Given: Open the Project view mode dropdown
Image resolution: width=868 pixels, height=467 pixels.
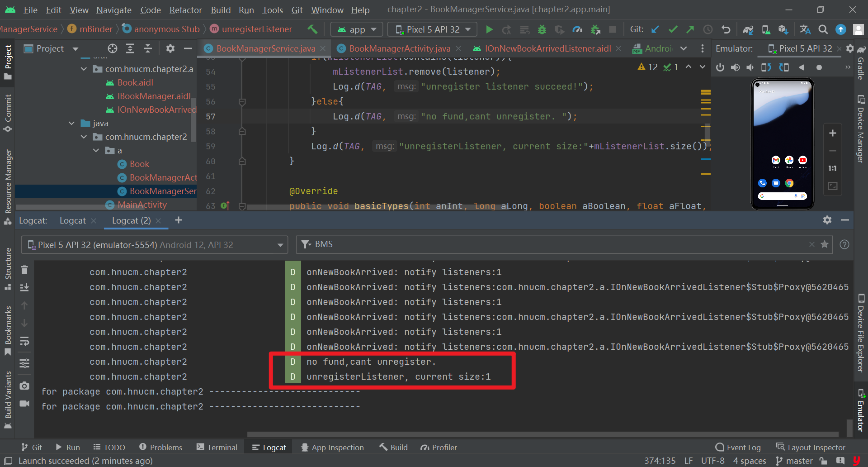Looking at the screenshot, I should tap(75, 49).
